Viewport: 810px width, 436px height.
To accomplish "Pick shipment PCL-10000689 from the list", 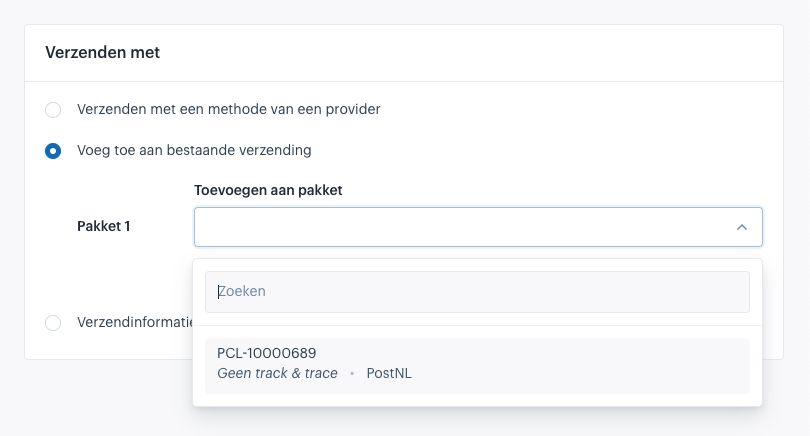I will coord(477,365).
